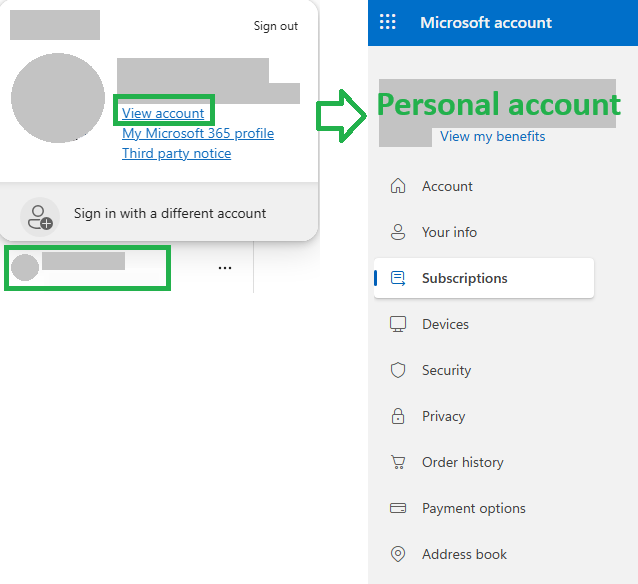Open My Microsoft 365 profile link
Screen dimensions: 638x584
point(198,133)
